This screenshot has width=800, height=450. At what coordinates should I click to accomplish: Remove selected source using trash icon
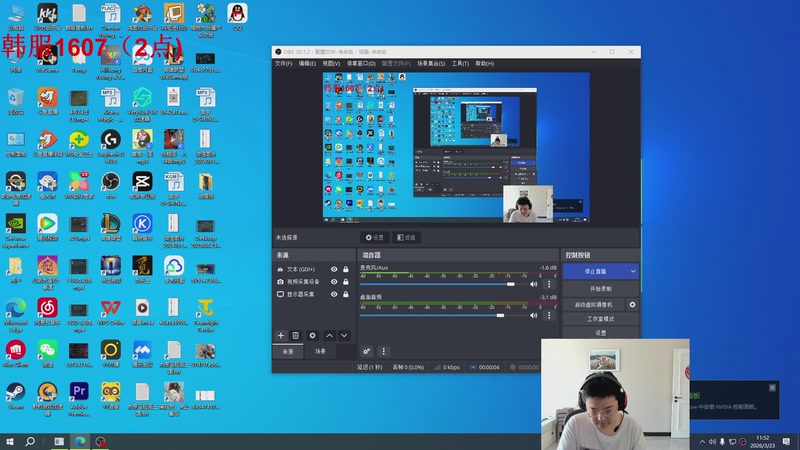pyautogui.click(x=295, y=335)
